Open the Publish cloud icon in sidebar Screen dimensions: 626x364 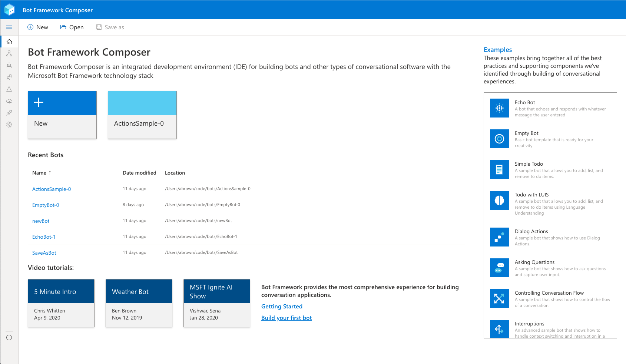(x=9, y=101)
